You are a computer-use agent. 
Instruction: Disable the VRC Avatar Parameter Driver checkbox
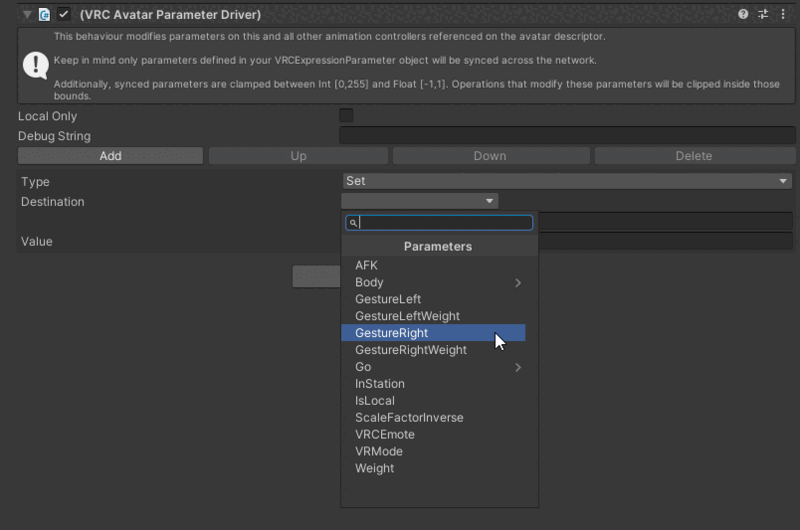[64, 14]
